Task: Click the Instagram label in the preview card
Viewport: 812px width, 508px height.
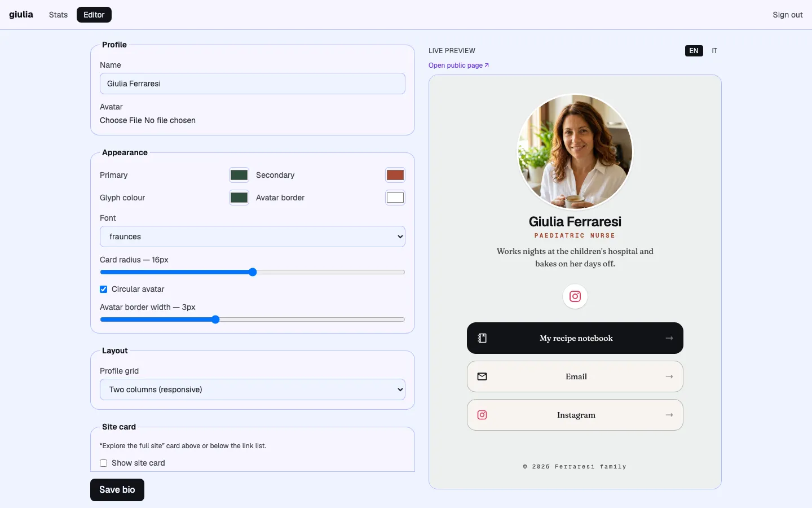Action: tap(576, 415)
